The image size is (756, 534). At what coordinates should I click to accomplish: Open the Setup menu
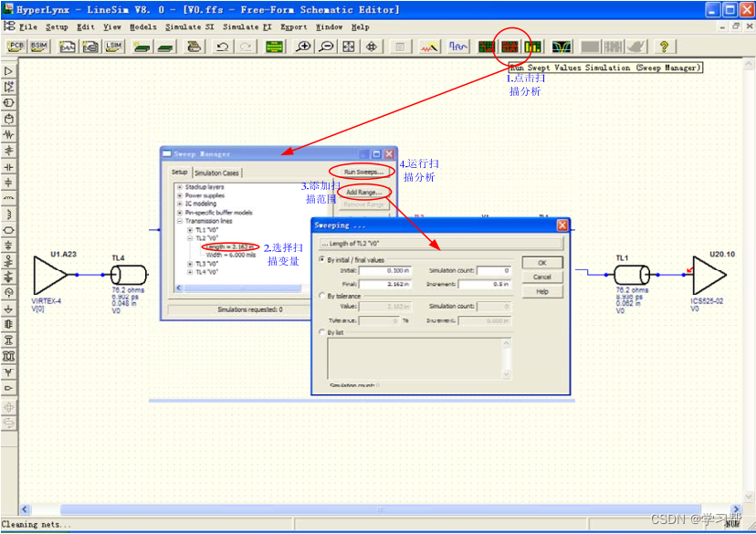click(57, 27)
